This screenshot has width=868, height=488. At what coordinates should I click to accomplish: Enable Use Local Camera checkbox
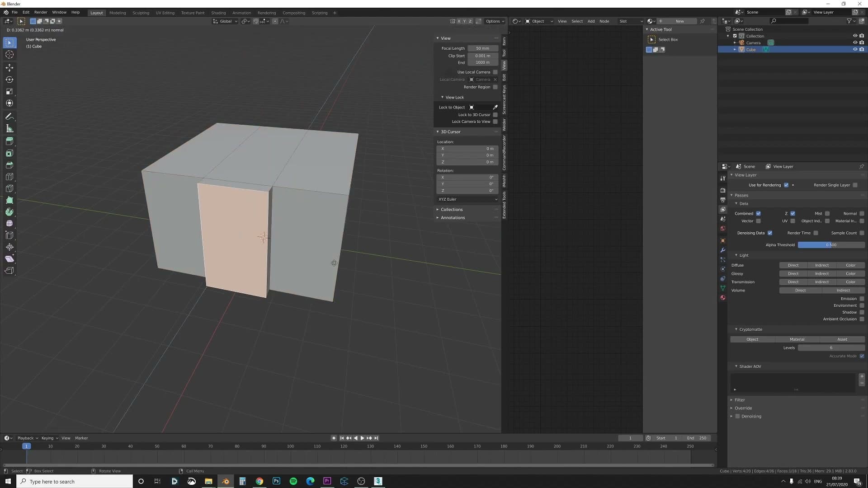click(495, 72)
